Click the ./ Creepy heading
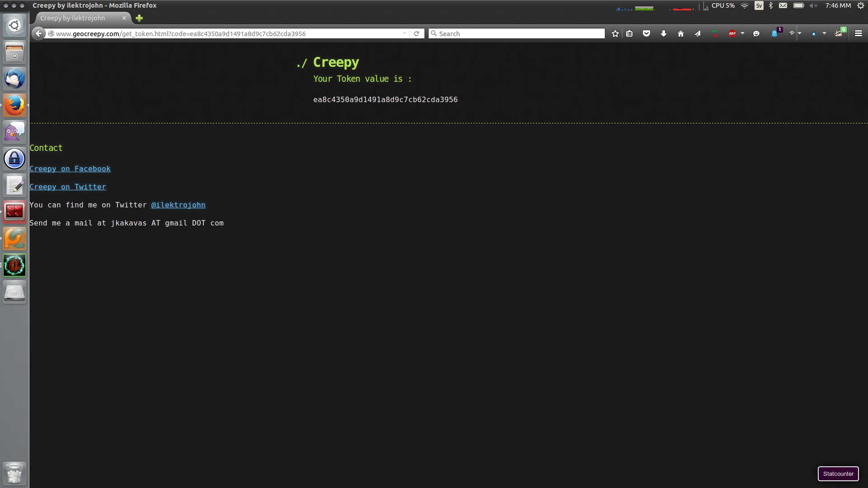The width and height of the screenshot is (868, 488). pyautogui.click(x=328, y=62)
